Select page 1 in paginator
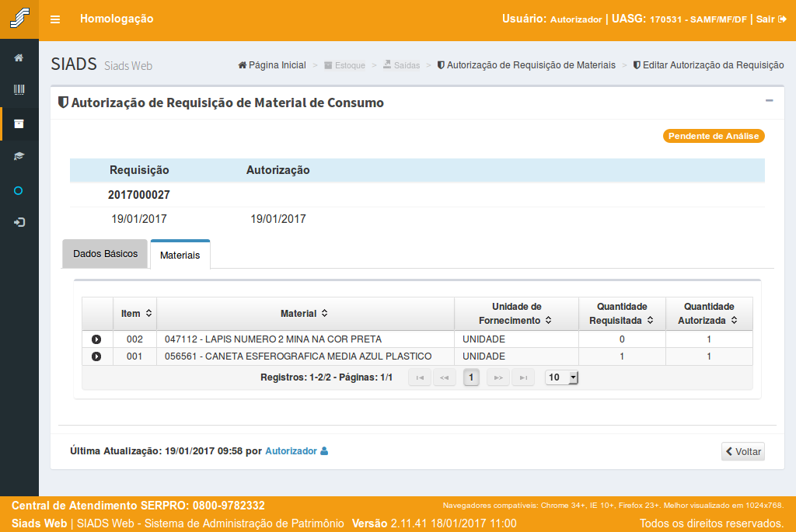 tap(471, 377)
